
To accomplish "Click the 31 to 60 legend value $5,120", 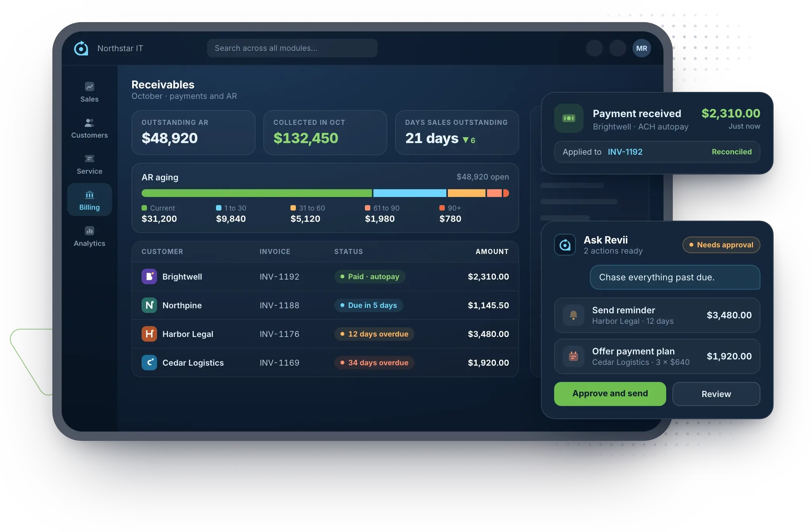I will pyautogui.click(x=305, y=219).
